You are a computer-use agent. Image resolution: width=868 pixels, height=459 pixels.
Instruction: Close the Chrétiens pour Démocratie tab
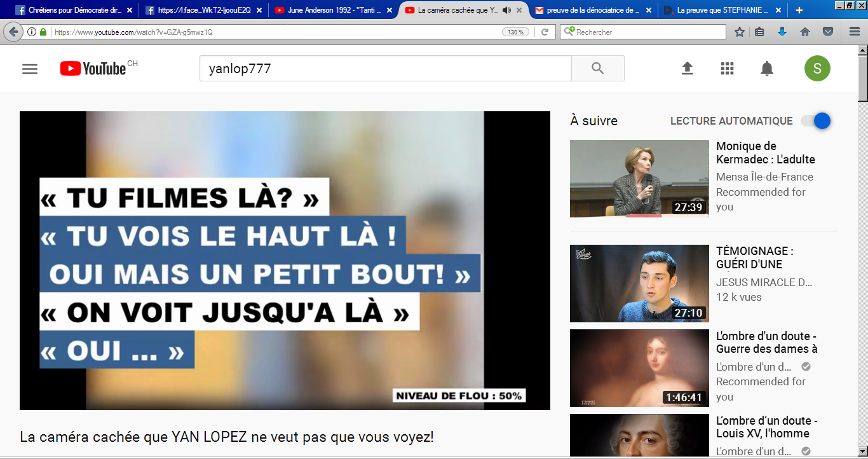(x=130, y=10)
